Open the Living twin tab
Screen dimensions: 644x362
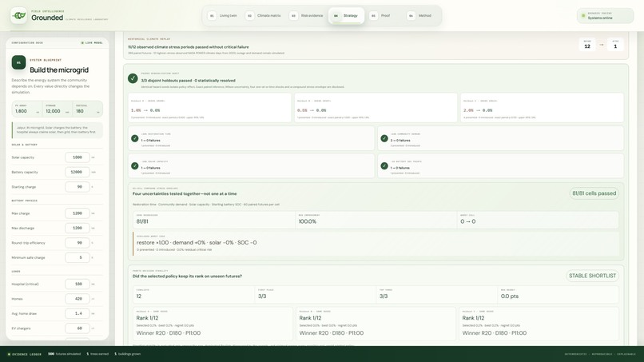point(223,16)
